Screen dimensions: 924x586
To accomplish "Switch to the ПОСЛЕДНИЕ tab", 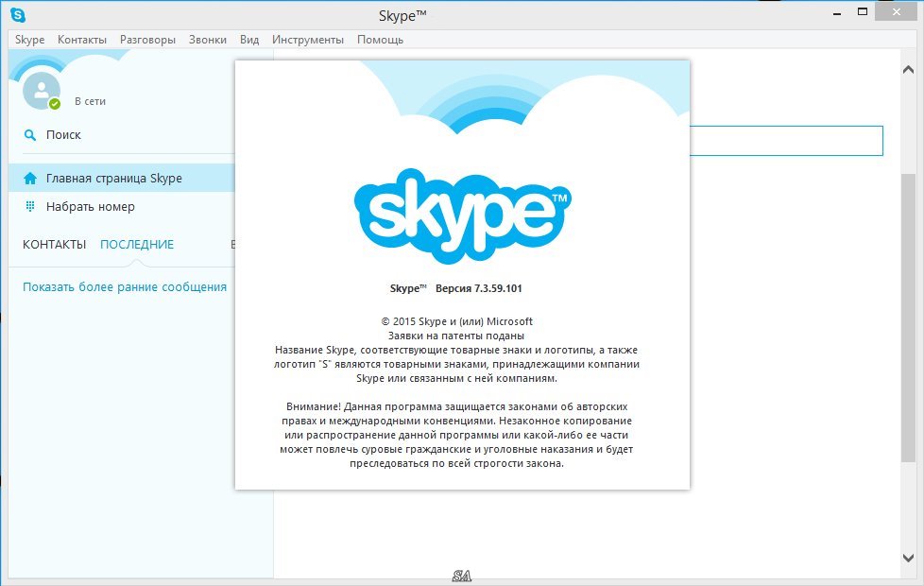I will tap(137, 244).
